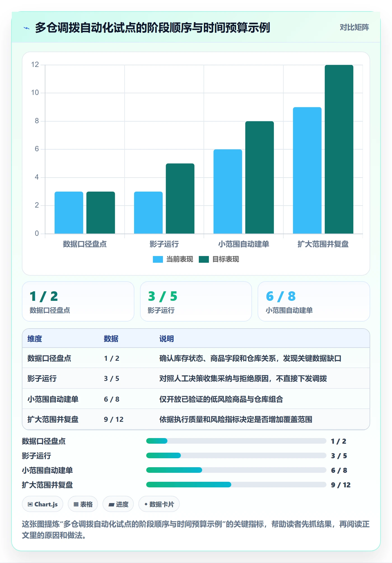The image size is (392, 563).
Task: Click the 当前表现 legend label
Action: pos(179,259)
